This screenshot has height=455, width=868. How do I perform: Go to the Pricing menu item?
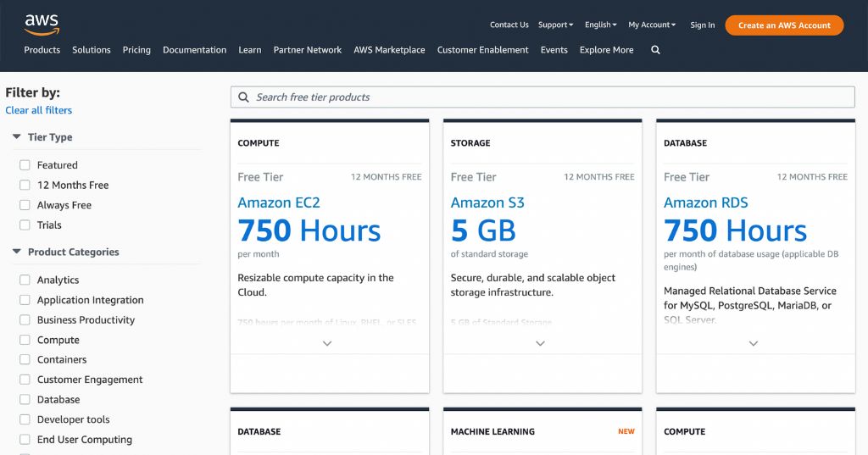[x=136, y=50]
